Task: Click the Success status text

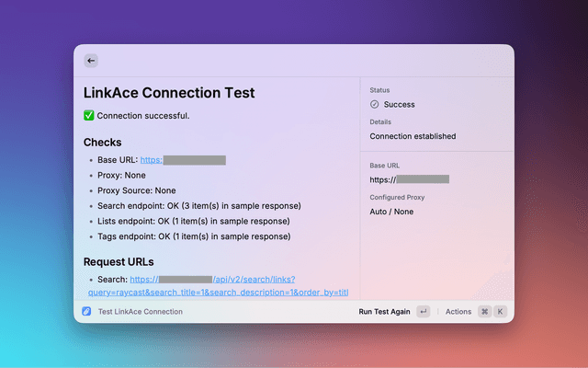Action: pos(399,105)
